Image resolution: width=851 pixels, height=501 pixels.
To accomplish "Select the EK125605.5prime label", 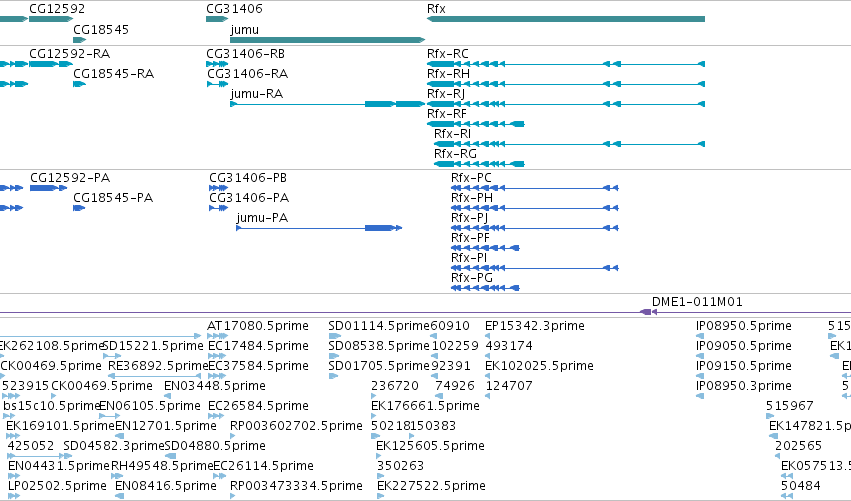I will tap(430, 446).
